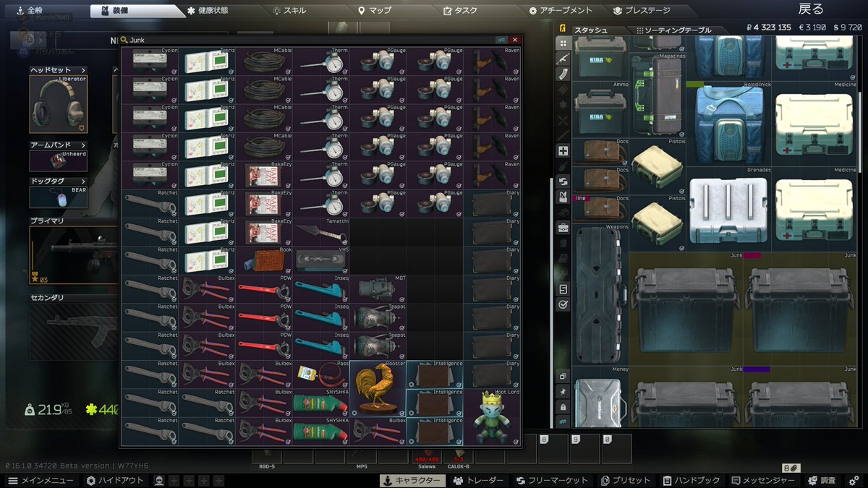Switch to the アチーブメント tab

561,11
